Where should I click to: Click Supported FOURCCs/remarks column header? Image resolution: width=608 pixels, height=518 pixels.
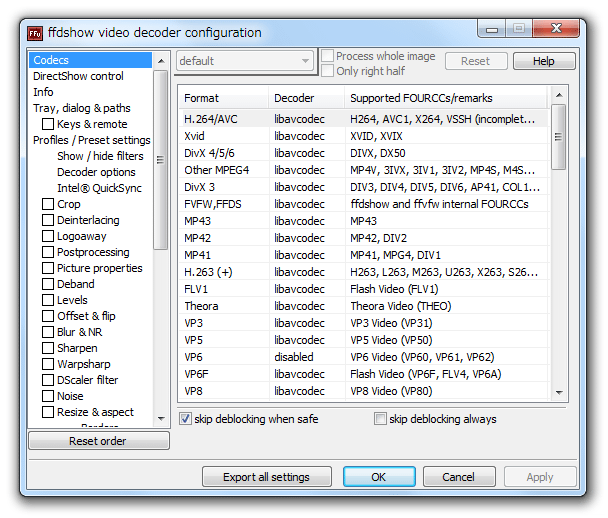[x=446, y=98]
